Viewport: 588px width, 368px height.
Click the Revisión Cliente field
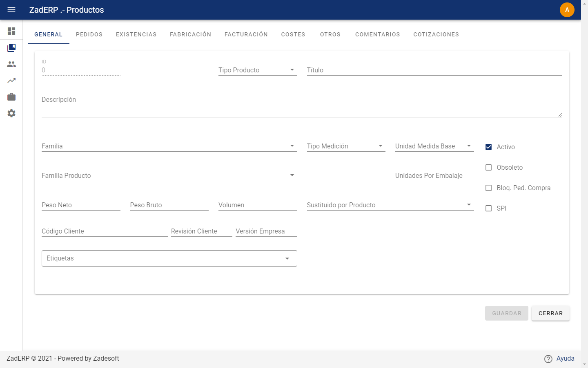(x=202, y=231)
